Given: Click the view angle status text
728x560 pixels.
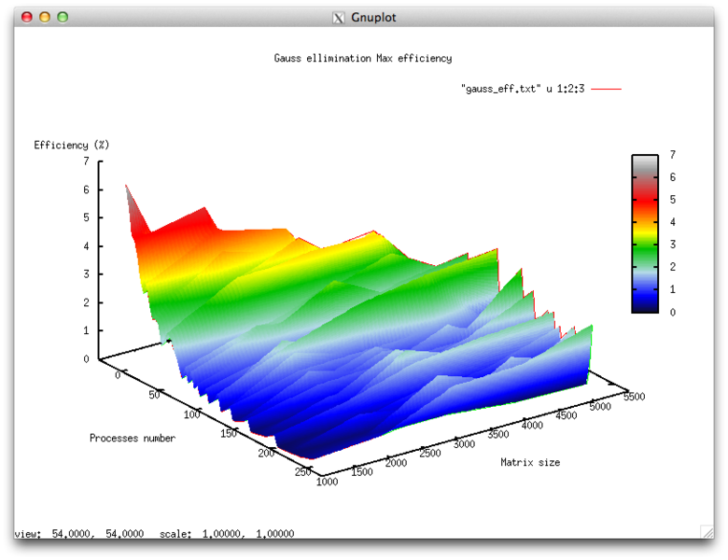Looking at the screenshot, I should (79, 534).
